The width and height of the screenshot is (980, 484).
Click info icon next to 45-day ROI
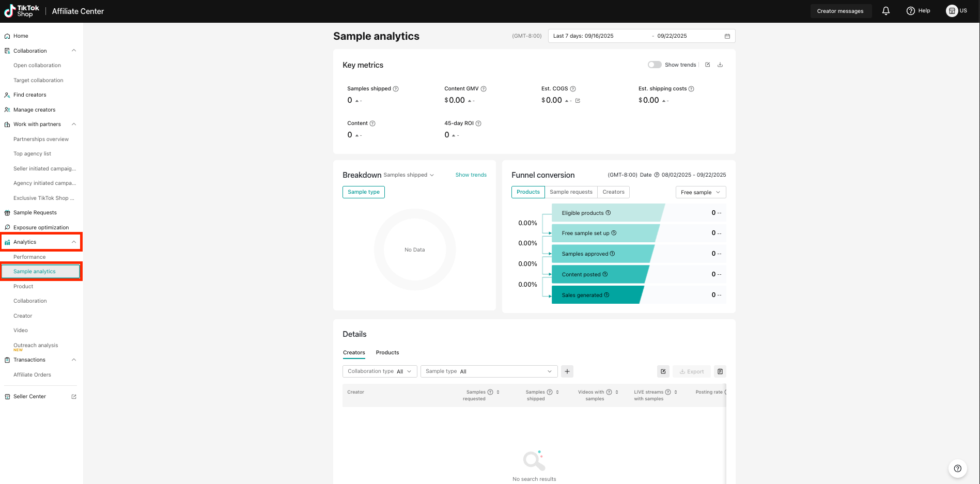tap(478, 123)
